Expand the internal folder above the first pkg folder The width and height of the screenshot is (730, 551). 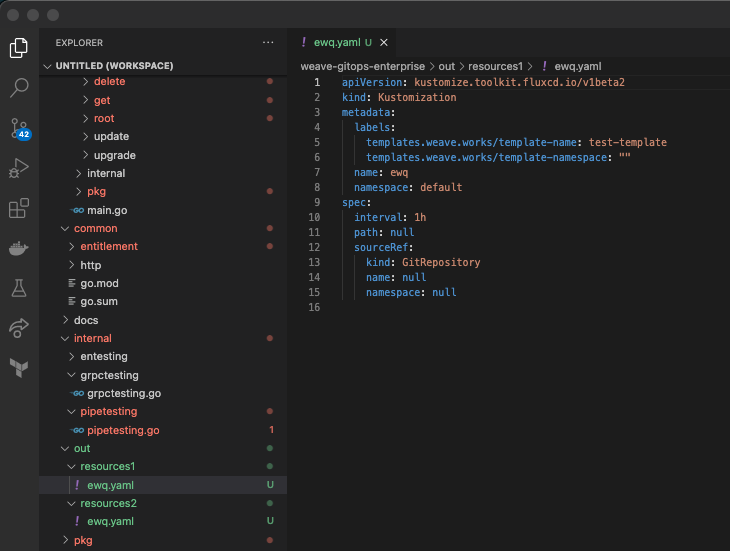coord(163,173)
